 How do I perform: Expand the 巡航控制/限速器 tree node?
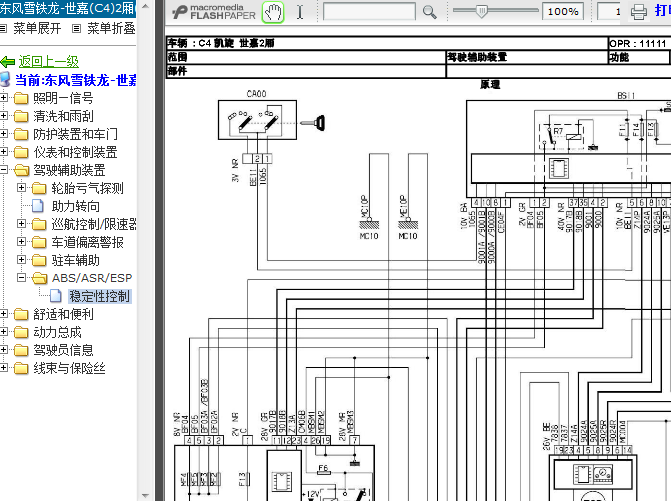21,224
